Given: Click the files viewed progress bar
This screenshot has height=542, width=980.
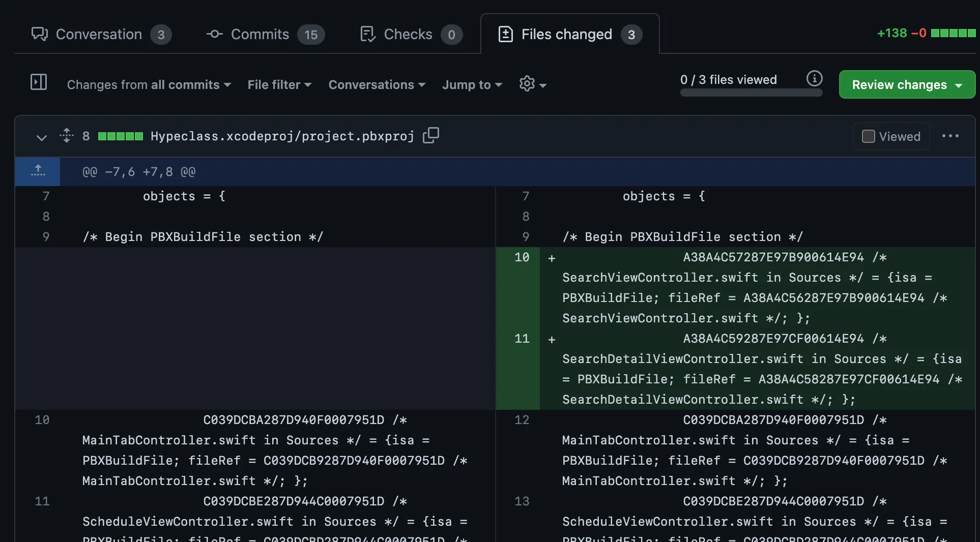Looking at the screenshot, I should (x=751, y=93).
